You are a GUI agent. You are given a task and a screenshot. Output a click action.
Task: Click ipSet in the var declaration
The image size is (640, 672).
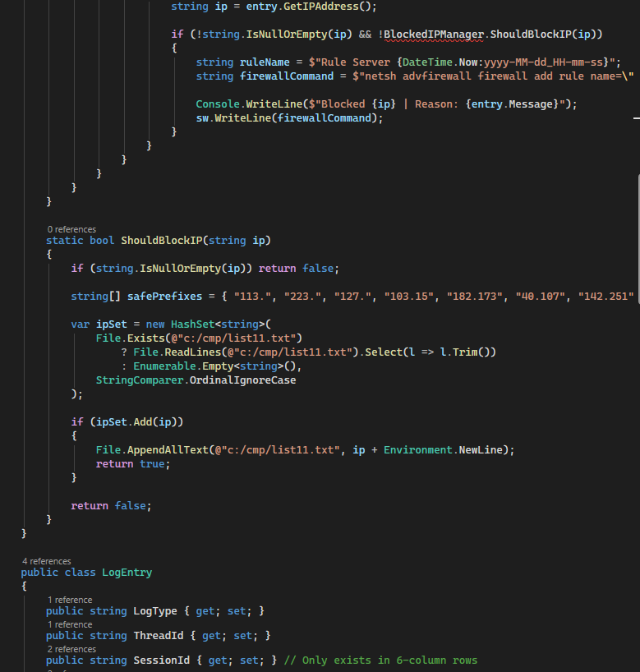112,324
